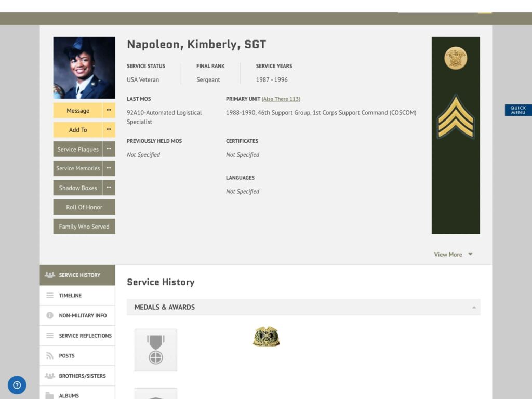The height and width of the screenshot is (399, 532).
Task: Collapse the Medals & Awards section
Action: click(473, 308)
